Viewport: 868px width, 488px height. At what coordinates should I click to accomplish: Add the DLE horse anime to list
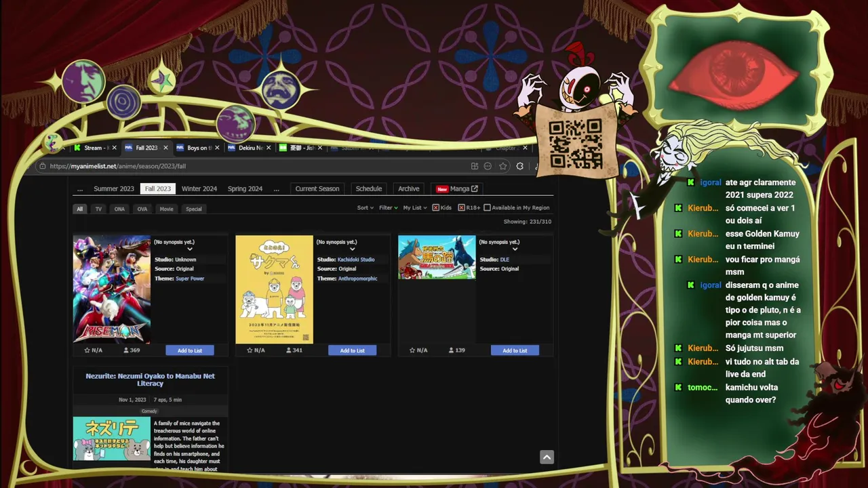(x=515, y=350)
